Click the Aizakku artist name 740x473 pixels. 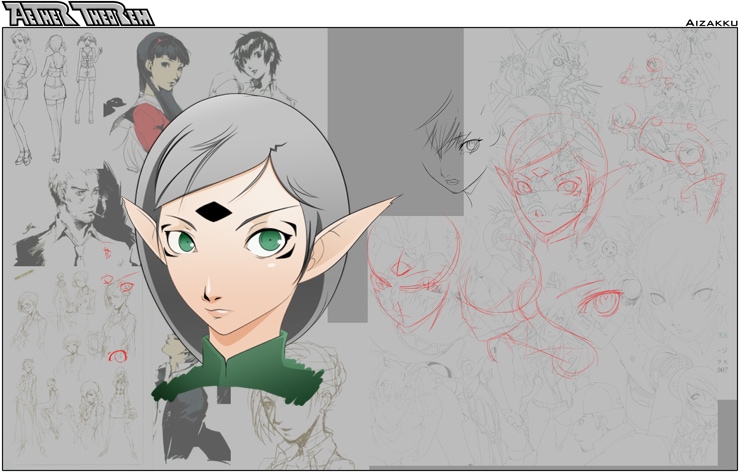pyautogui.click(x=710, y=21)
